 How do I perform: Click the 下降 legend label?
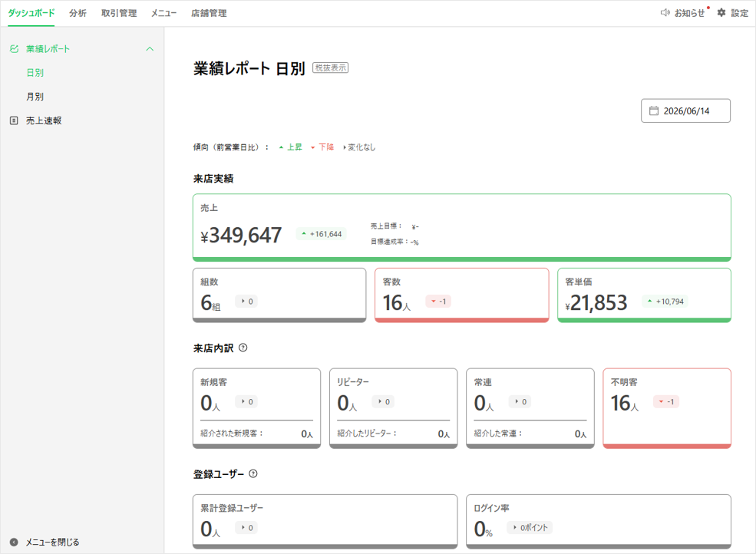[326, 147]
